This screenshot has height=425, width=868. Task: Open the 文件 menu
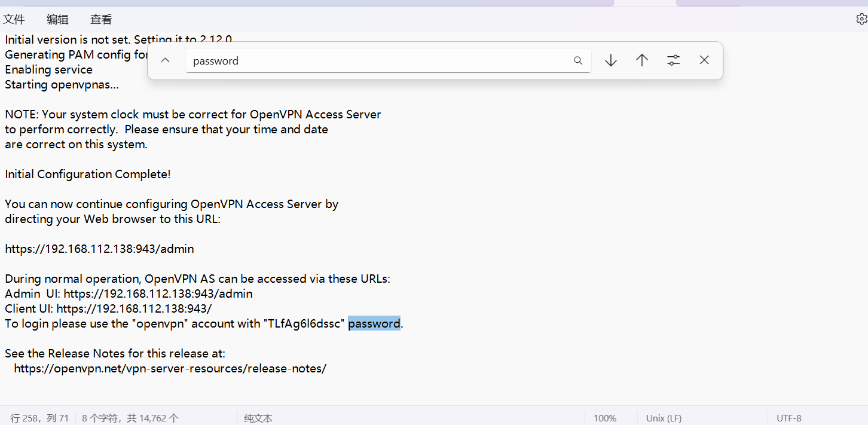click(x=14, y=19)
